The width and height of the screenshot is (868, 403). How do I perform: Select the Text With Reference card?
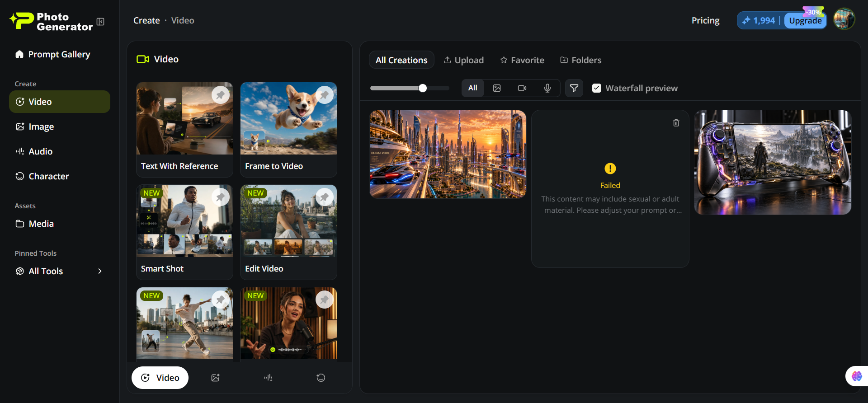184,130
